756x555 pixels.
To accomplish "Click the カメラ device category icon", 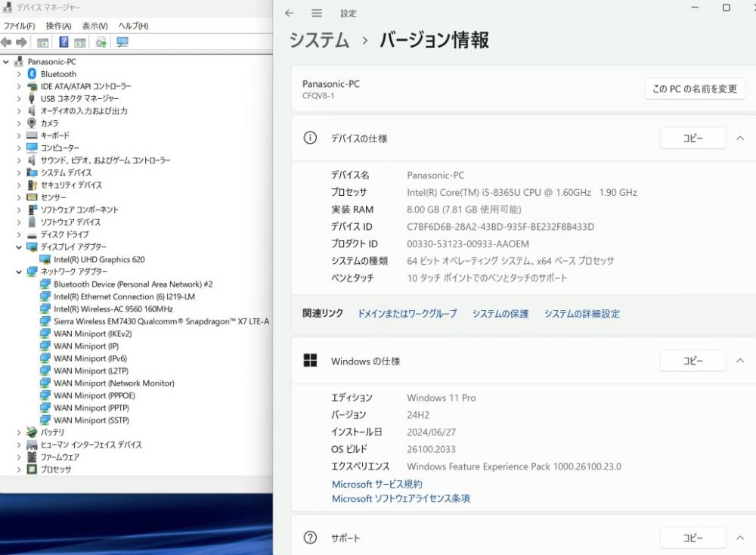I will (x=32, y=123).
